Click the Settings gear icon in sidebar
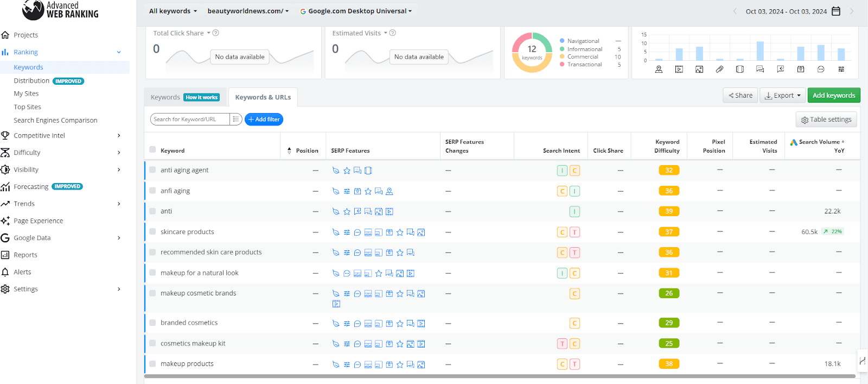Viewport: 868px width, 384px height. click(5, 289)
